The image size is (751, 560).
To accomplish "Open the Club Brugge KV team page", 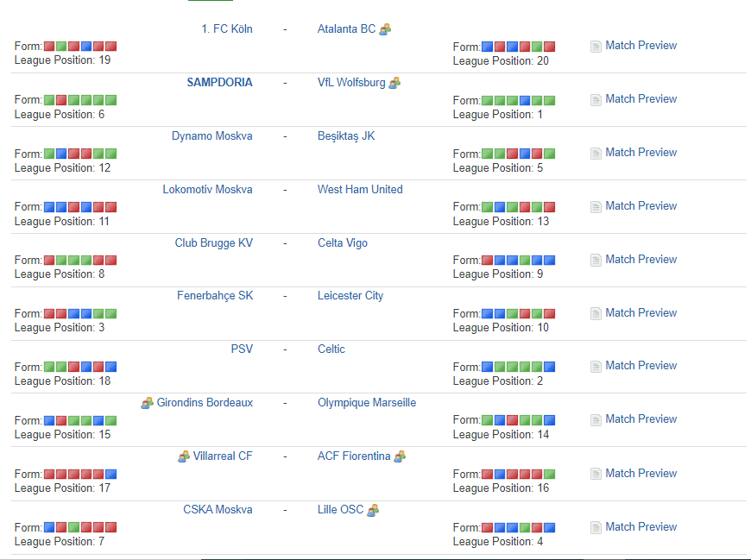I will [213, 242].
